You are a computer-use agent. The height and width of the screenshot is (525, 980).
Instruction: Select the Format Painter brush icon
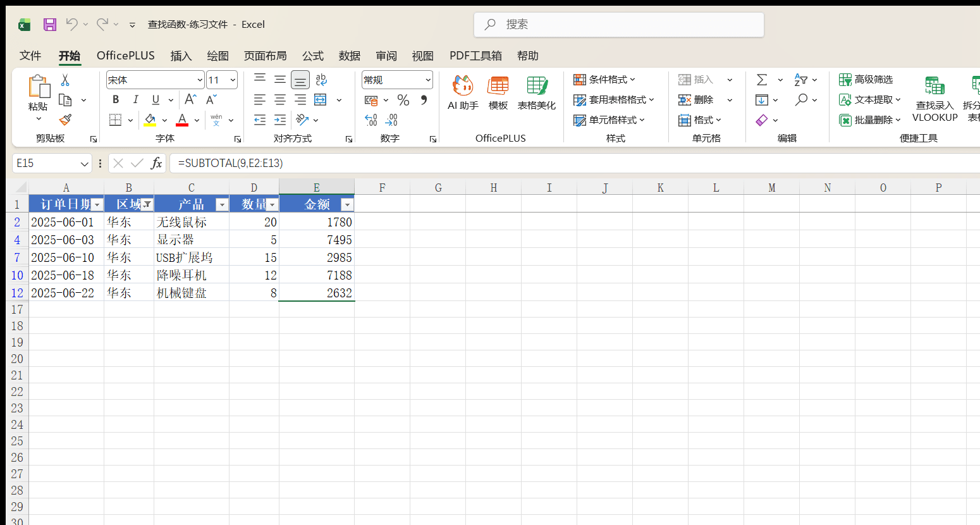click(x=65, y=120)
